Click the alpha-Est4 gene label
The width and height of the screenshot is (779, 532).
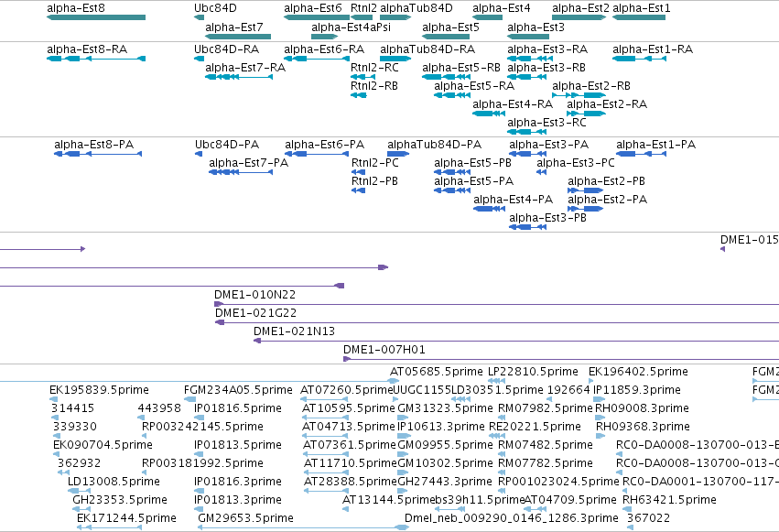tap(502, 8)
